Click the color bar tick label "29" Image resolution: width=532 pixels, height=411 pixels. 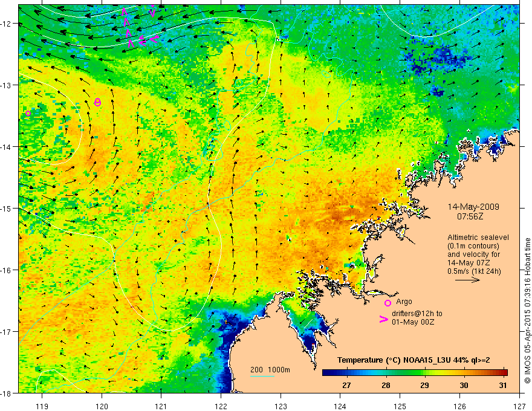[x=424, y=385]
